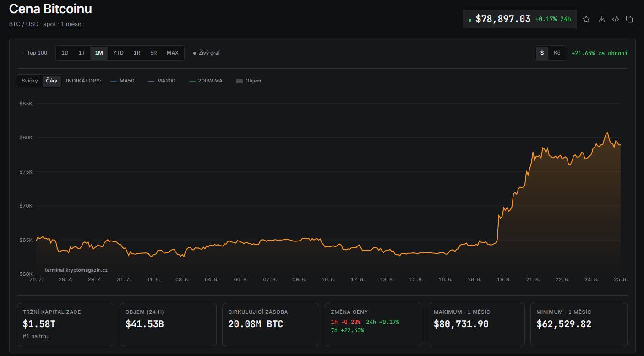The image size is (644, 356).
Task: Click the #1 na trhu label
Action: coord(36,336)
